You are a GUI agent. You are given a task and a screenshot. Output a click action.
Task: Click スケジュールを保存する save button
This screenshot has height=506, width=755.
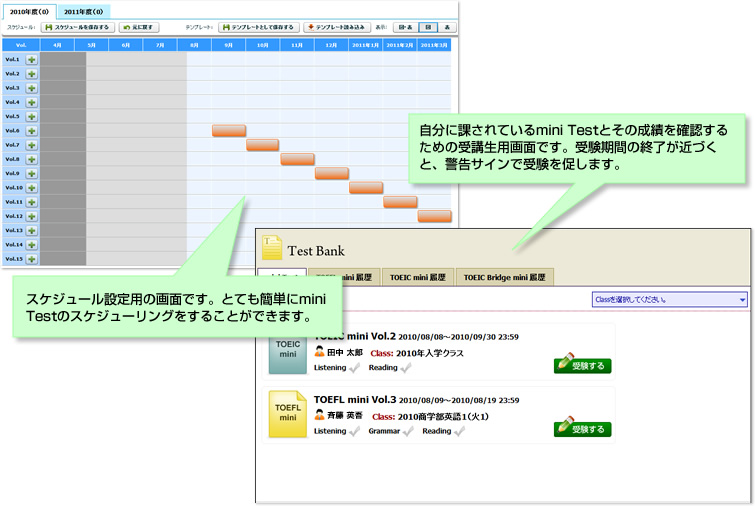click(78, 27)
